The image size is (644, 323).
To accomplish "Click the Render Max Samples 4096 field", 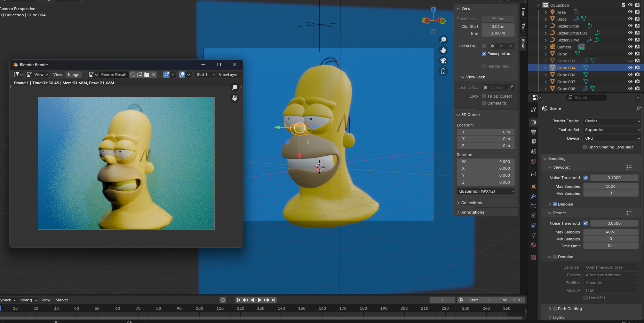I will coord(611,232).
